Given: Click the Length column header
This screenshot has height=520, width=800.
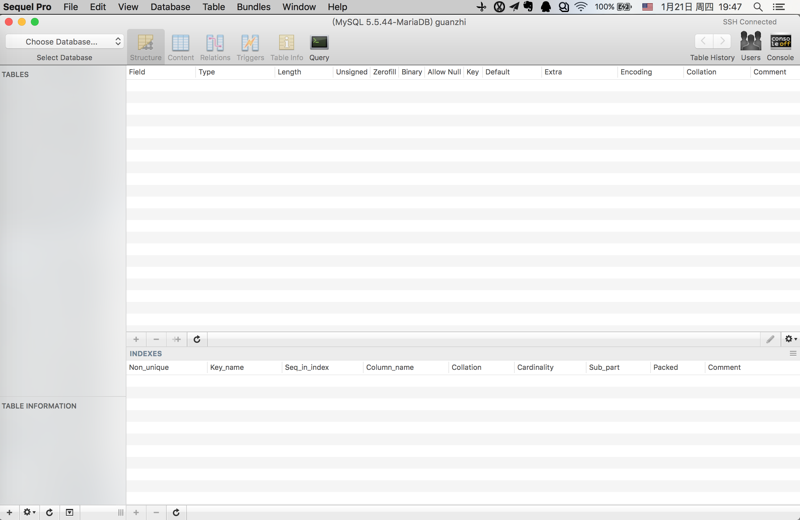Looking at the screenshot, I should [x=304, y=72].
